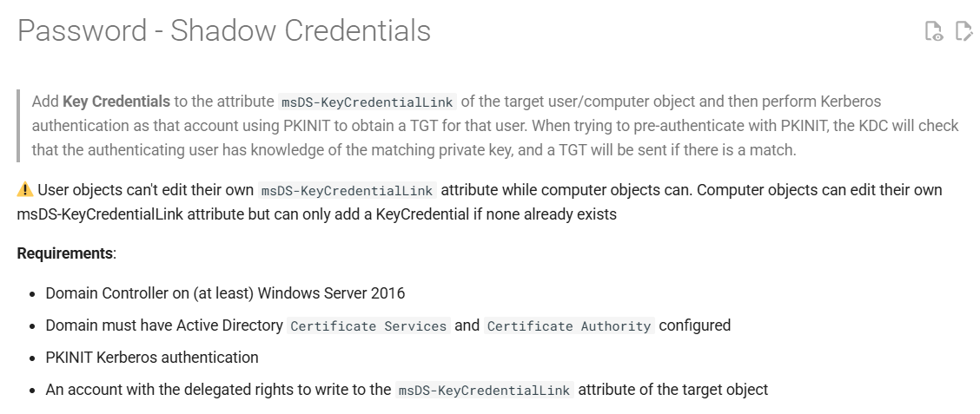Click the yellow warning triangle icon
Image resolution: width=980 pixels, height=414 pixels.
pyautogui.click(x=25, y=189)
